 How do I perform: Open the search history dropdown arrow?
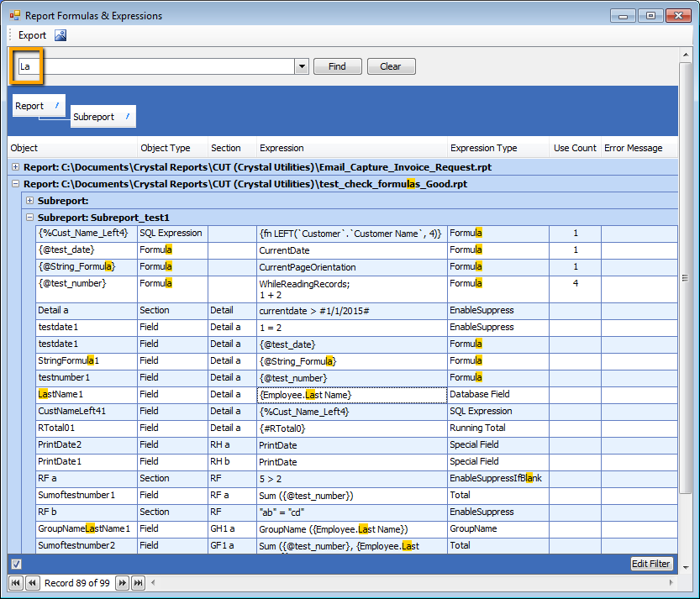(302, 66)
